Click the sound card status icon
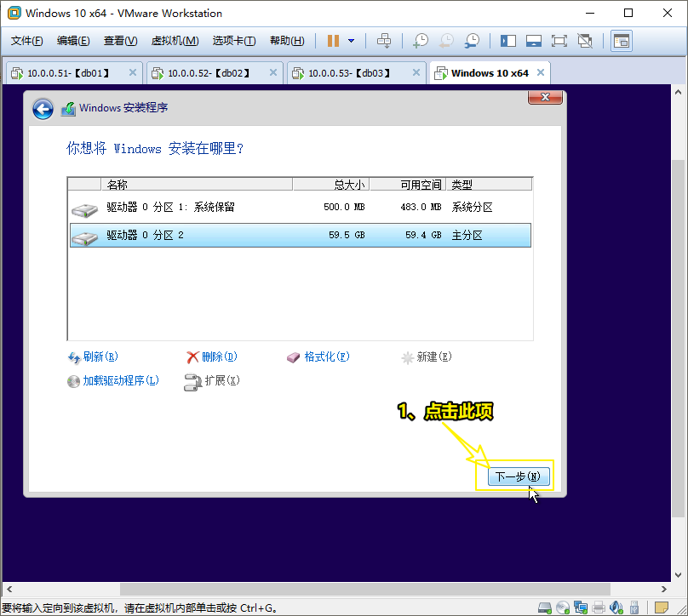Image resolution: width=688 pixels, height=616 pixels. 616,607
